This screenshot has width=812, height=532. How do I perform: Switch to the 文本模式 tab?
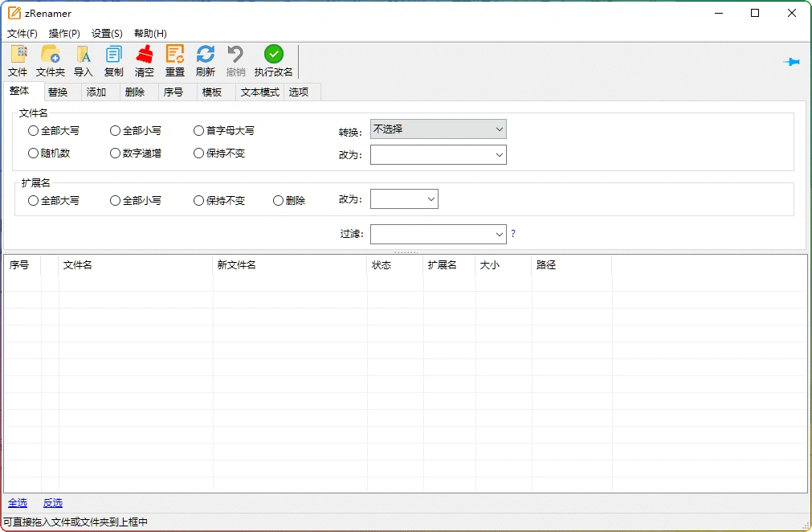259,92
